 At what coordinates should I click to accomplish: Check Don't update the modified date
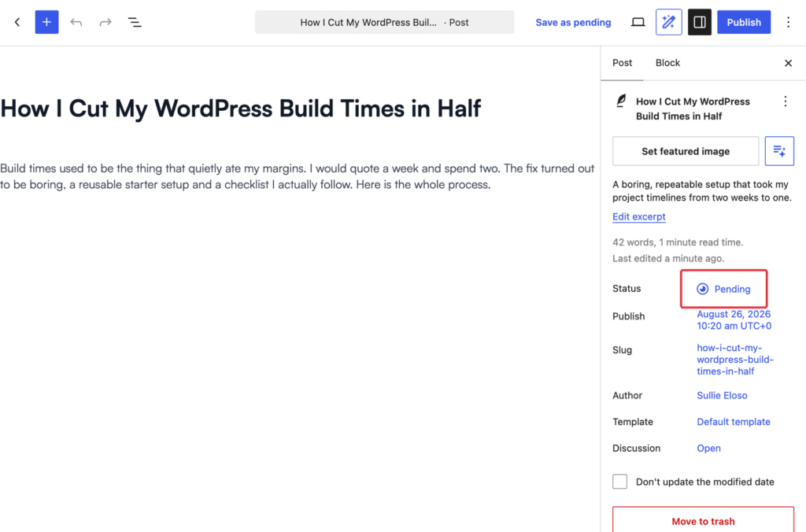[620, 482]
